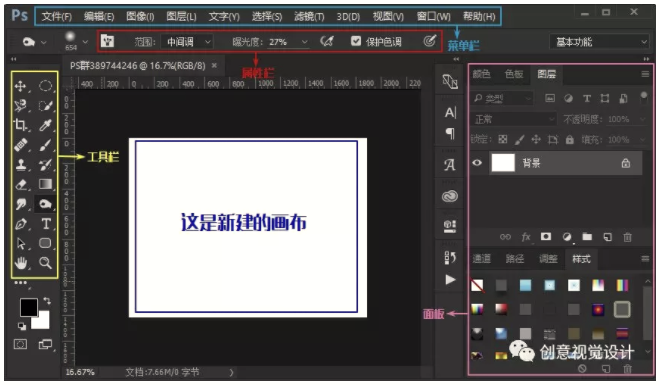Image resolution: width=659 pixels, height=385 pixels.
Task: Create a new layer group
Action: (x=587, y=237)
